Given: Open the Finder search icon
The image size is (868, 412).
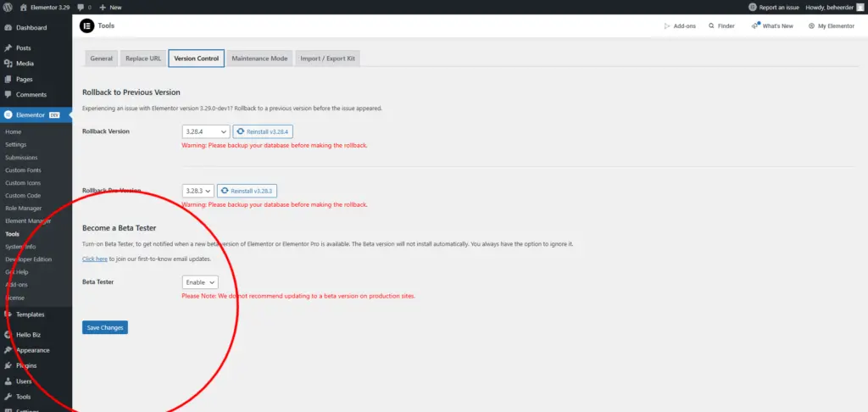Looking at the screenshot, I should point(711,26).
